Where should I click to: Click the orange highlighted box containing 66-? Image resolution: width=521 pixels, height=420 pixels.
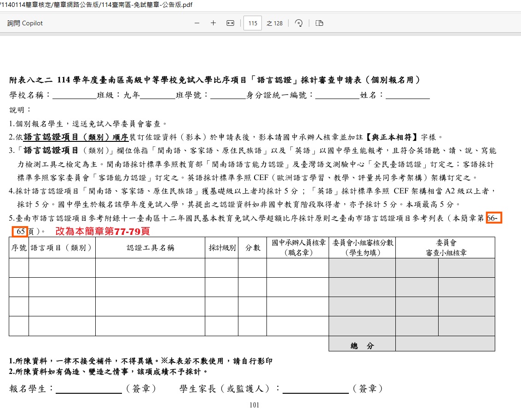(x=493, y=218)
